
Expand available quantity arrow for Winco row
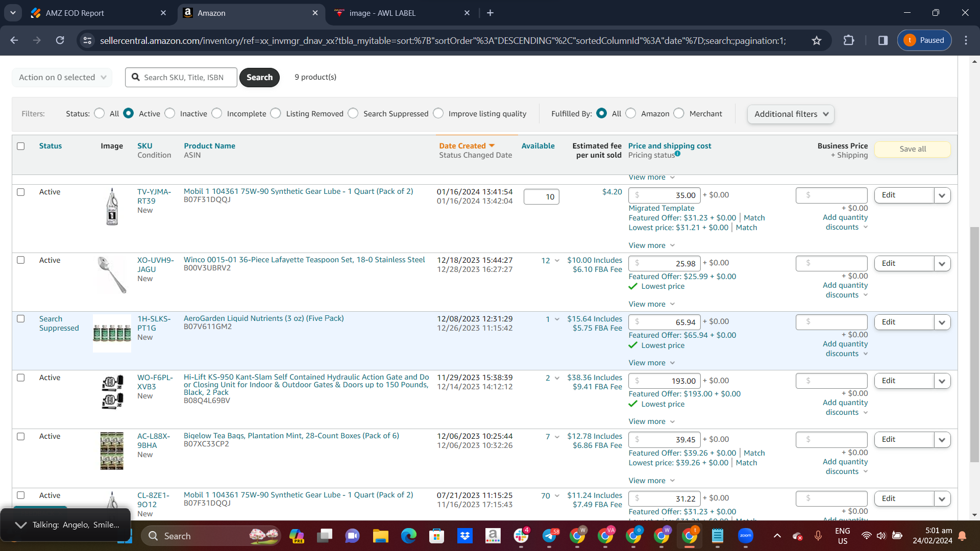(x=557, y=261)
